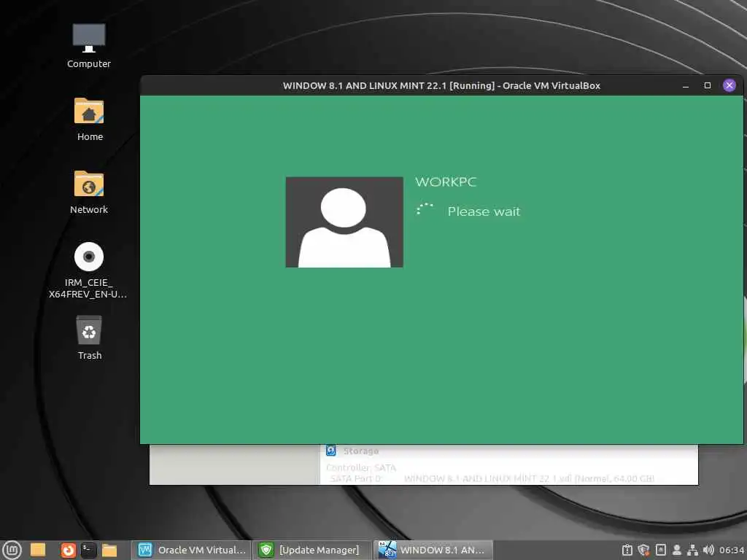The image size is (747, 560).
Task: Open the Computer desktop icon
Action: pos(88,46)
